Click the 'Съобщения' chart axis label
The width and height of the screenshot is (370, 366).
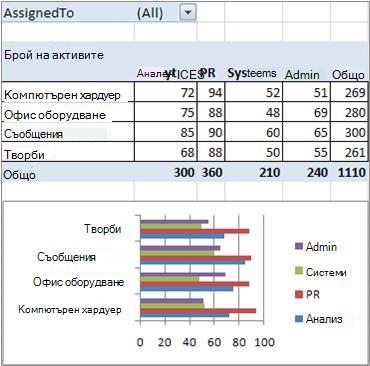point(67,257)
